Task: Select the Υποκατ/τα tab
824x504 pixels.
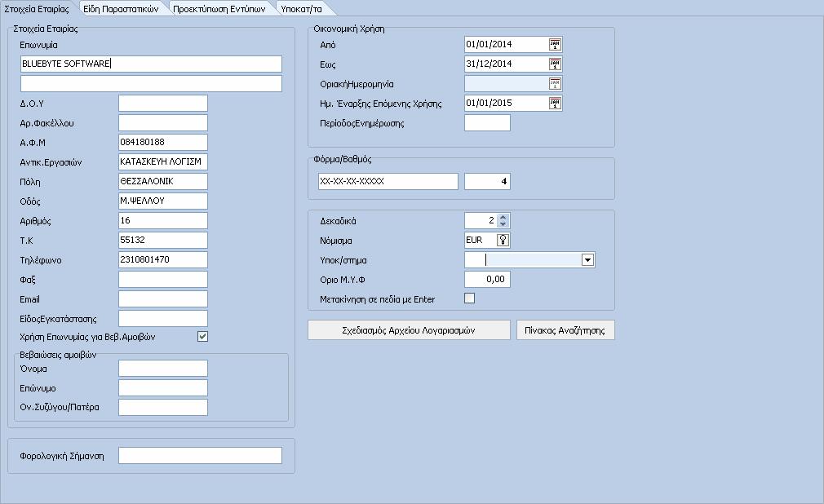Action: [x=301, y=9]
